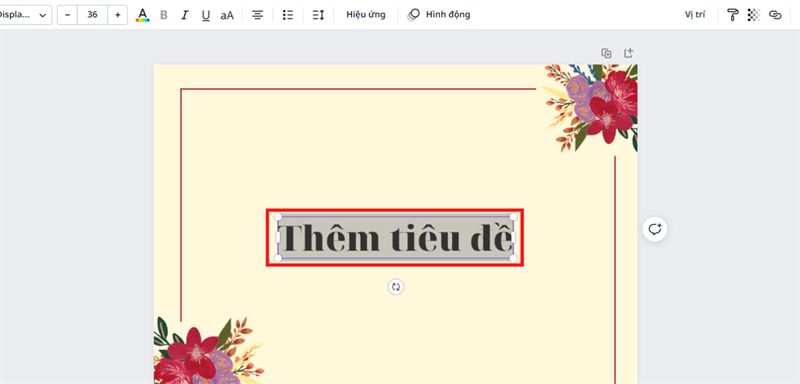Change text alignment
800x384 pixels.
click(x=258, y=15)
